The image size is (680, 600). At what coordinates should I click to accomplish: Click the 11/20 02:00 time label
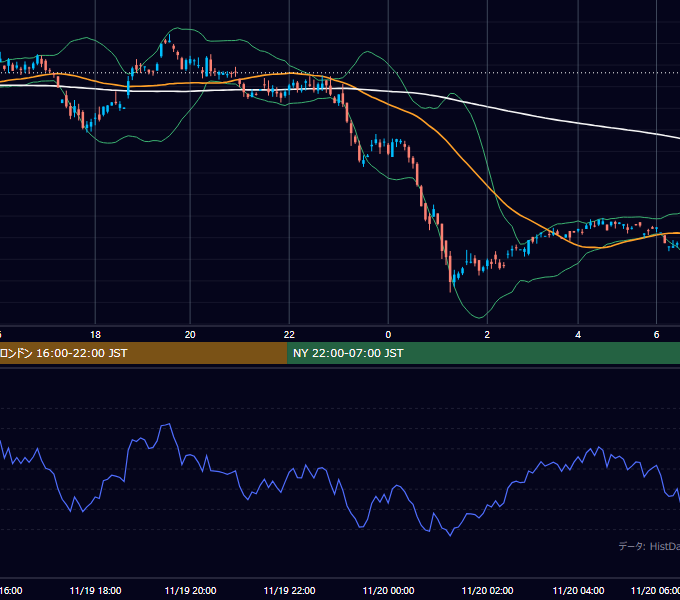pyautogui.click(x=487, y=591)
